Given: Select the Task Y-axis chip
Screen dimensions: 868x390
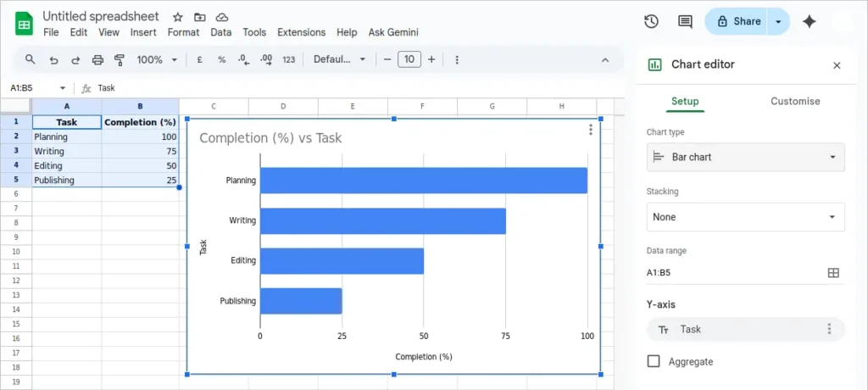Looking at the screenshot, I should (x=746, y=329).
